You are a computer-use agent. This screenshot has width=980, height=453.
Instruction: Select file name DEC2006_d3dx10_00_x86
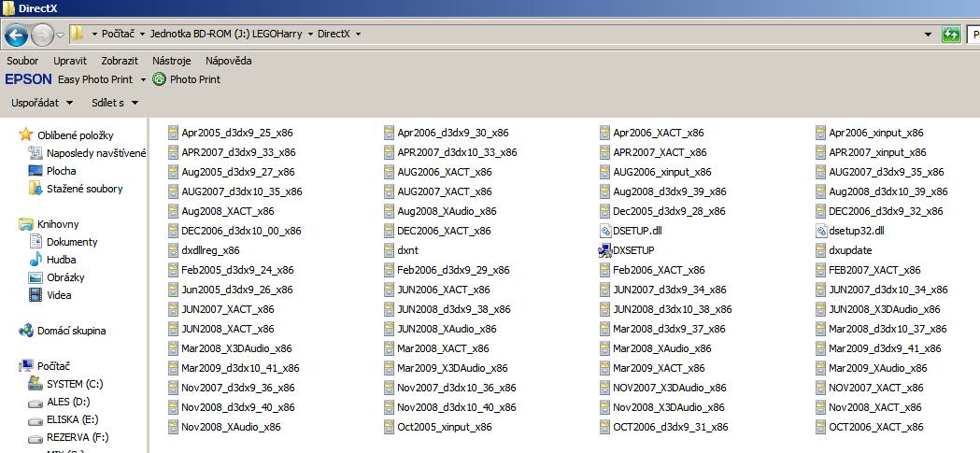point(241,232)
